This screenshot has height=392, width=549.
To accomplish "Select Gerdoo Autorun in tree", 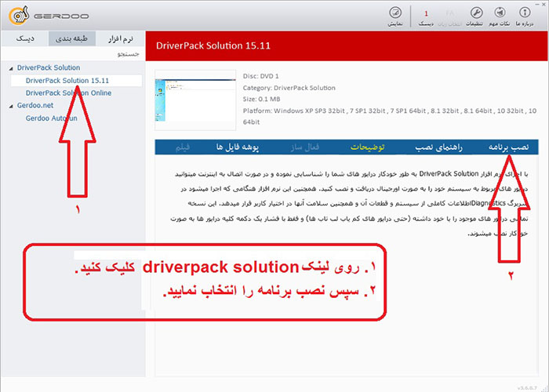I will (52, 118).
